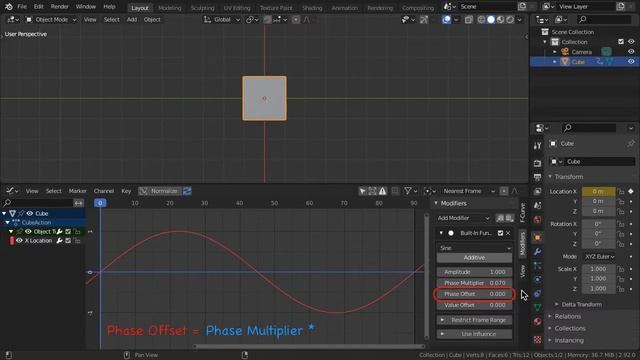Screen dimensions: 640x360
Task: Open the File menu
Action: click(22, 7)
